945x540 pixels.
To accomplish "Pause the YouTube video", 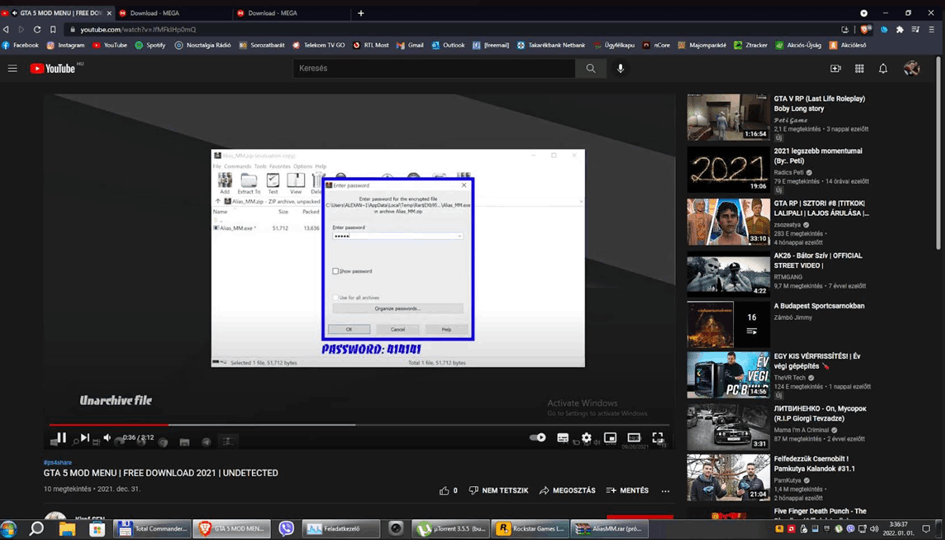I will tap(61, 438).
